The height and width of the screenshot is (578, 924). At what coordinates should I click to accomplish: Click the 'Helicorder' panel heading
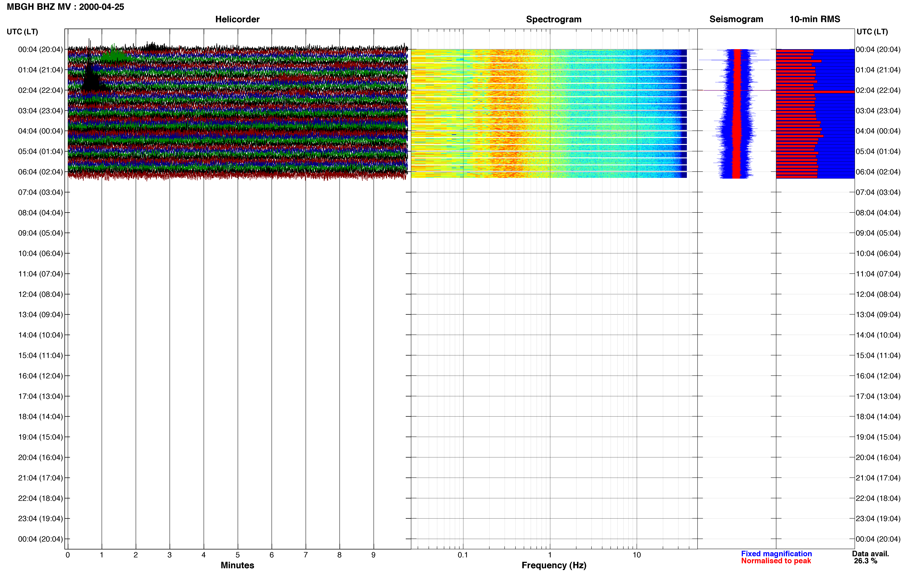click(x=237, y=19)
